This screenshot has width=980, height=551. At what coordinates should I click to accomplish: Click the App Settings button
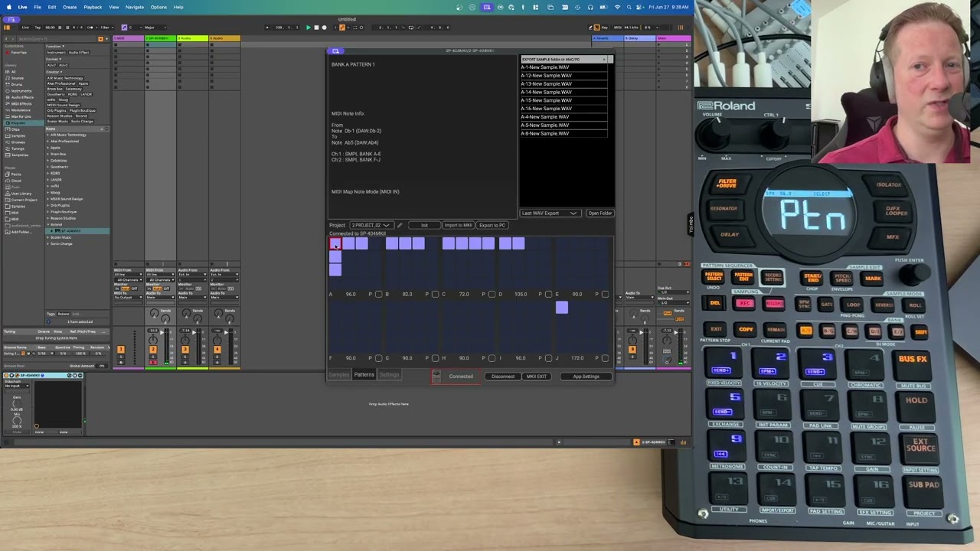coord(586,377)
